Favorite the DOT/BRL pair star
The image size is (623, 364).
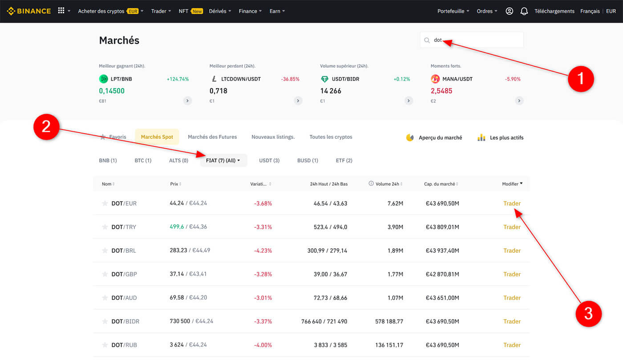click(x=105, y=251)
